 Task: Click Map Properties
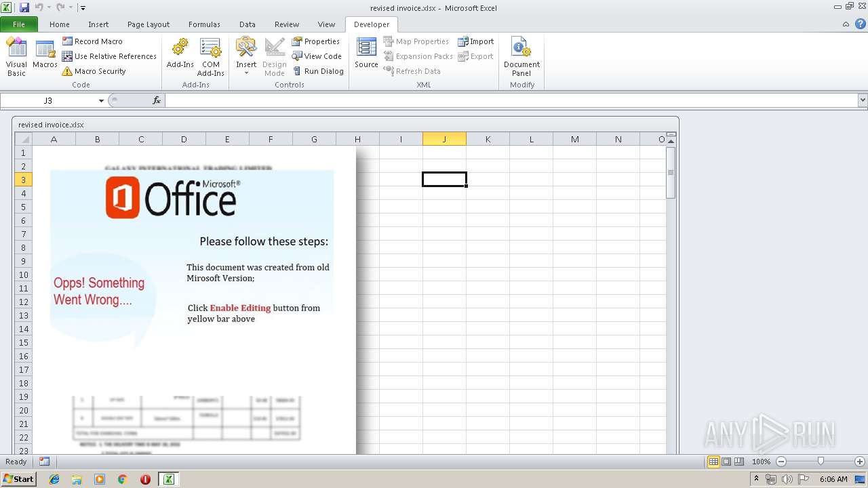416,41
